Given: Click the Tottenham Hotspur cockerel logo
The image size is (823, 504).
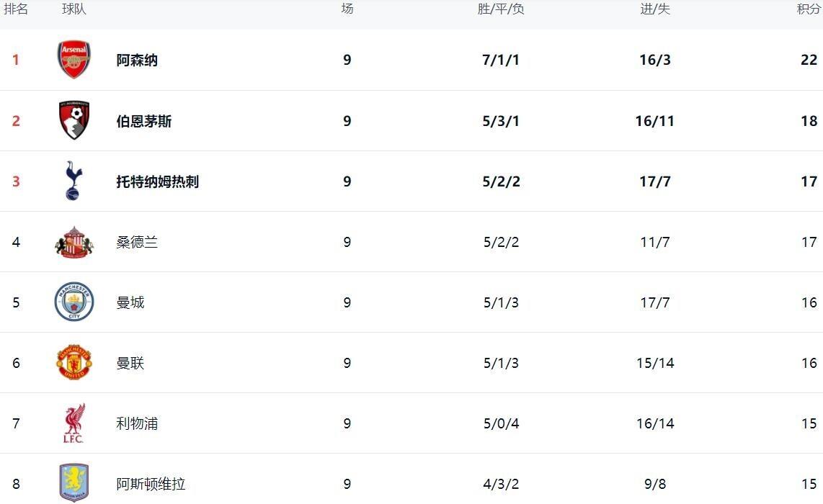Looking at the screenshot, I should coord(74,181).
